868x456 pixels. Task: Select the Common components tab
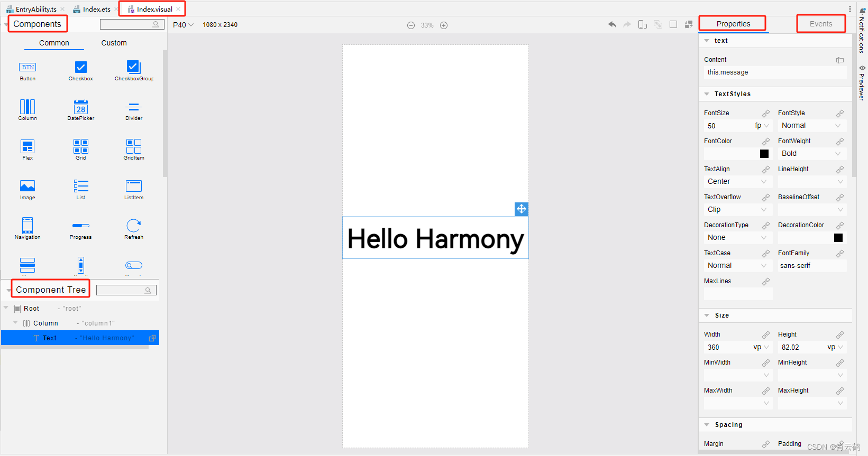[54, 43]
